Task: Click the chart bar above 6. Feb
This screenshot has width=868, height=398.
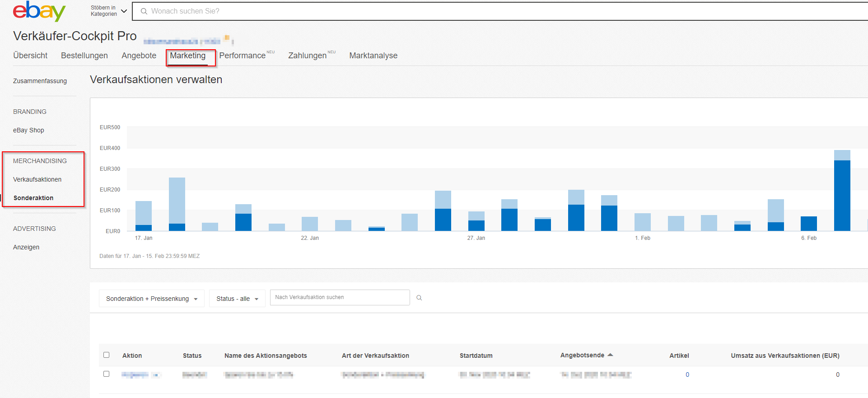Action: [808, 224]
